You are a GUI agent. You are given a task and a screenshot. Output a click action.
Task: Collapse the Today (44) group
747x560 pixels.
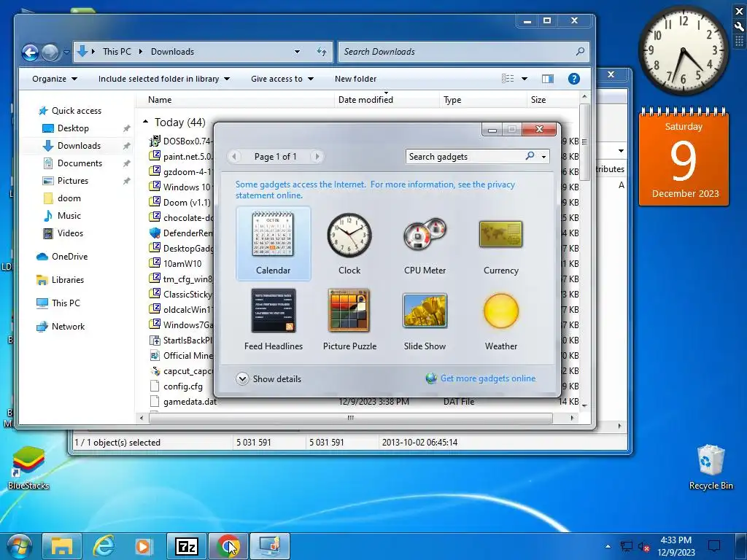(146, 122)
